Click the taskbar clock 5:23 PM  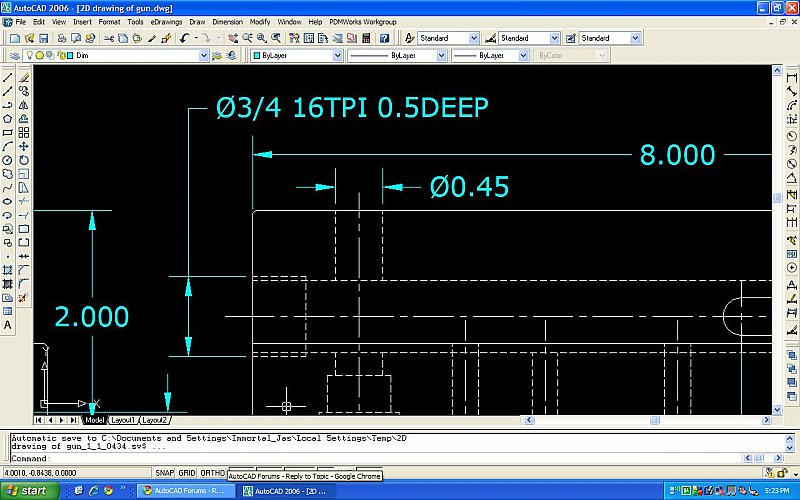777,491
